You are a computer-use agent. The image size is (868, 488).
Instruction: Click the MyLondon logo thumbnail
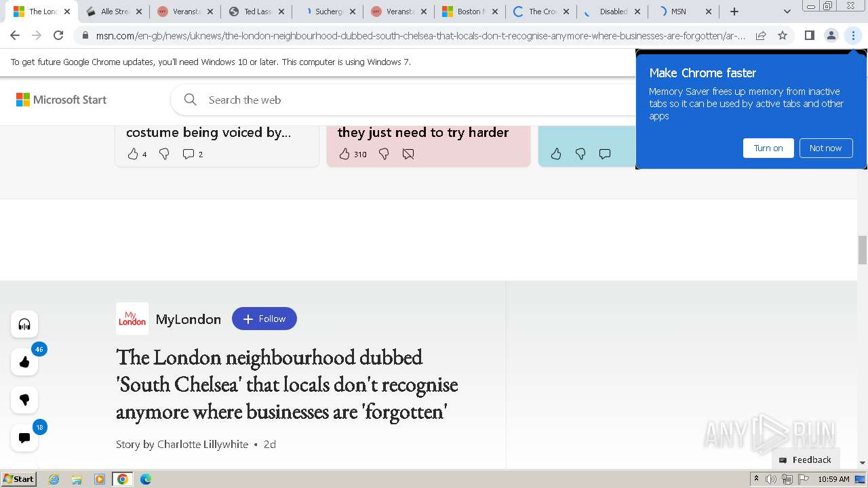pos(132,319)
